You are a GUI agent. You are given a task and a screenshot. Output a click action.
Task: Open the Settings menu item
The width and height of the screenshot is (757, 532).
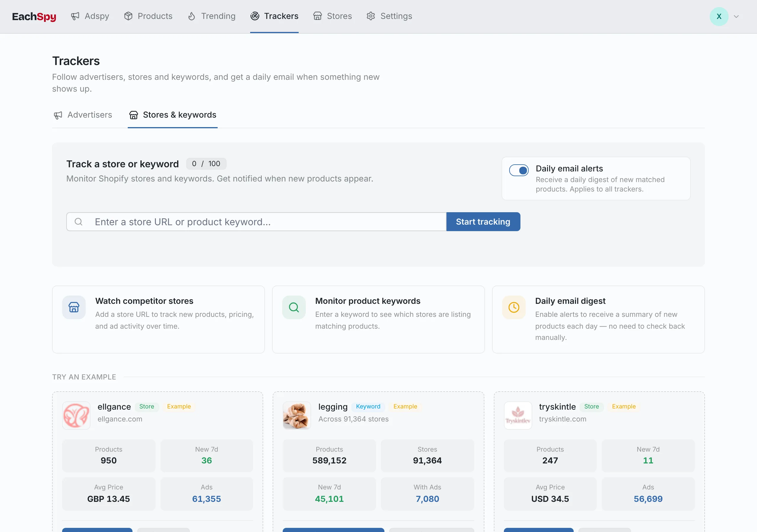click(389, 16)
